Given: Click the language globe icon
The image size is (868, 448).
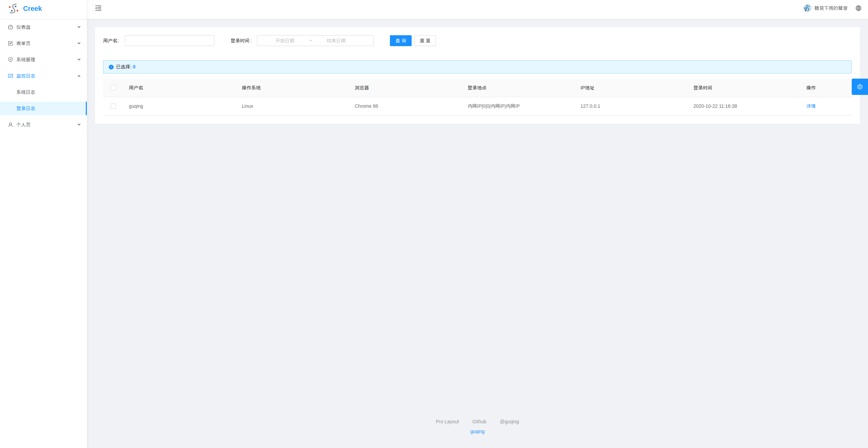Looking at the screenshot, I should tap(858, 8).
